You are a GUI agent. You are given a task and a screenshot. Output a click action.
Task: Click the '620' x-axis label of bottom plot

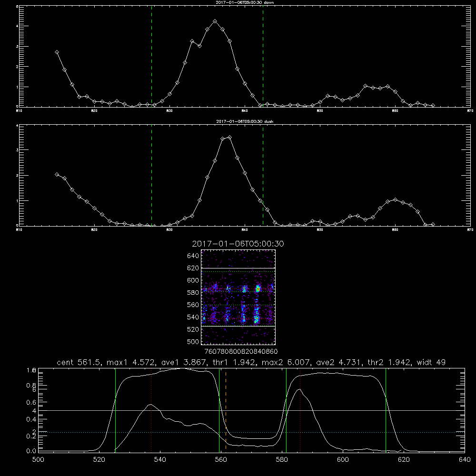404,460
